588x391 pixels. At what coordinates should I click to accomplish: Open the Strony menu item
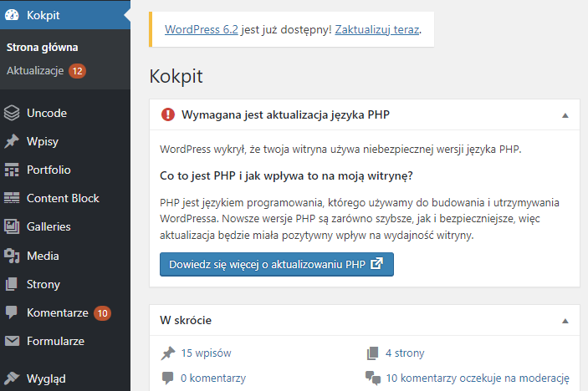point(43,284)
